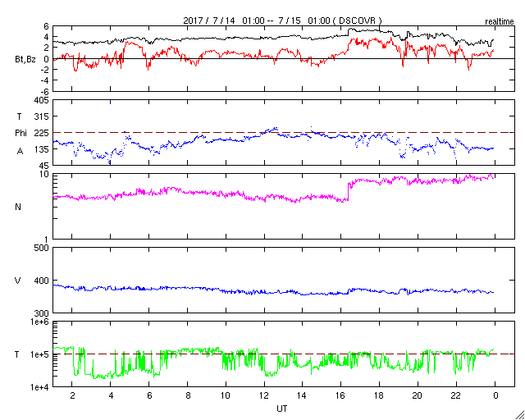Viewport: 525px width, 420px height.
Task: Click the 'Phi' axis label
Action: tap(21, 133)
